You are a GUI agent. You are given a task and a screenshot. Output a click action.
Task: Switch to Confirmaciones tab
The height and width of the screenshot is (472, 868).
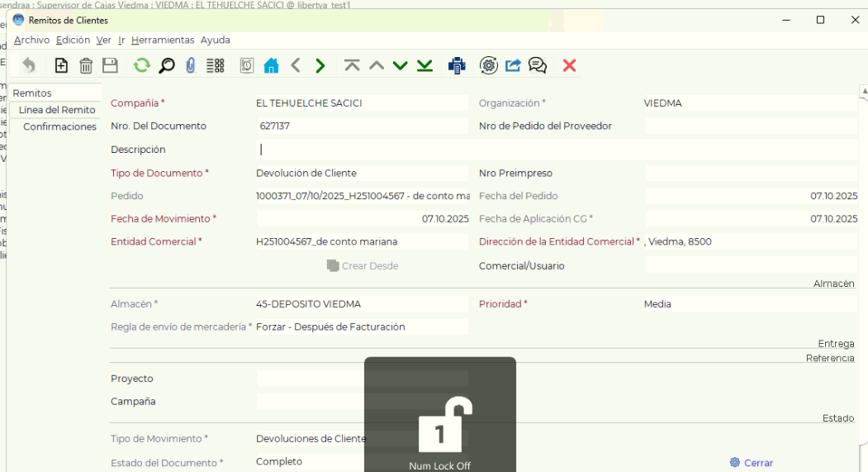point(59,126)
